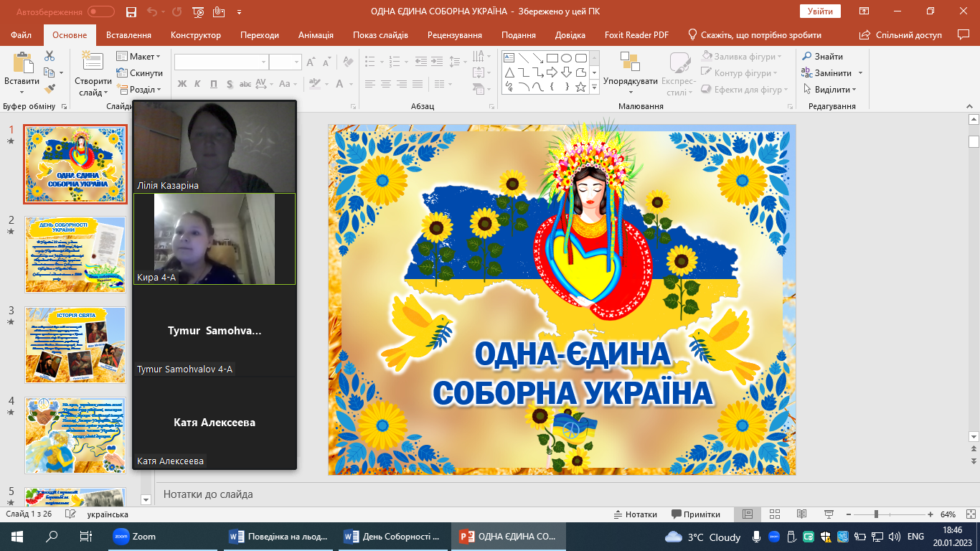Click the Reset (Скинути) slide button
Image resolution: width=980 pixels, height=551 pixels.
click(139, 72)
